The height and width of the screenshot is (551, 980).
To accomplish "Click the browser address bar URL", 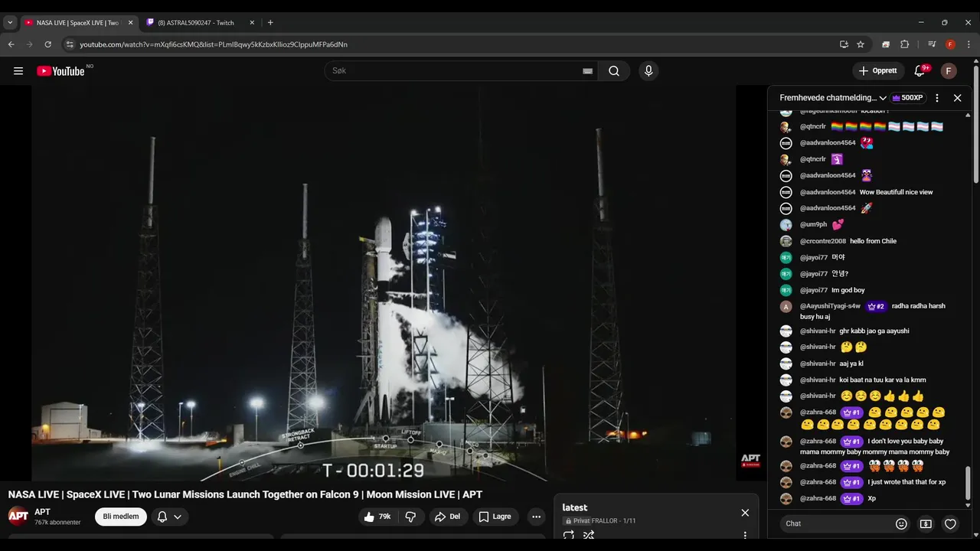I will pos(214,44).
